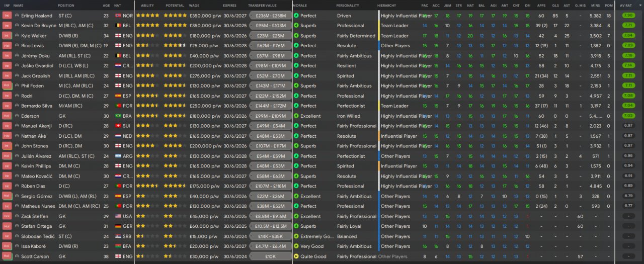The width and height of the screenshot is (644, 264).
Task: Click Phil Foden's £143M - £171M value button
Action: (271, 85)
